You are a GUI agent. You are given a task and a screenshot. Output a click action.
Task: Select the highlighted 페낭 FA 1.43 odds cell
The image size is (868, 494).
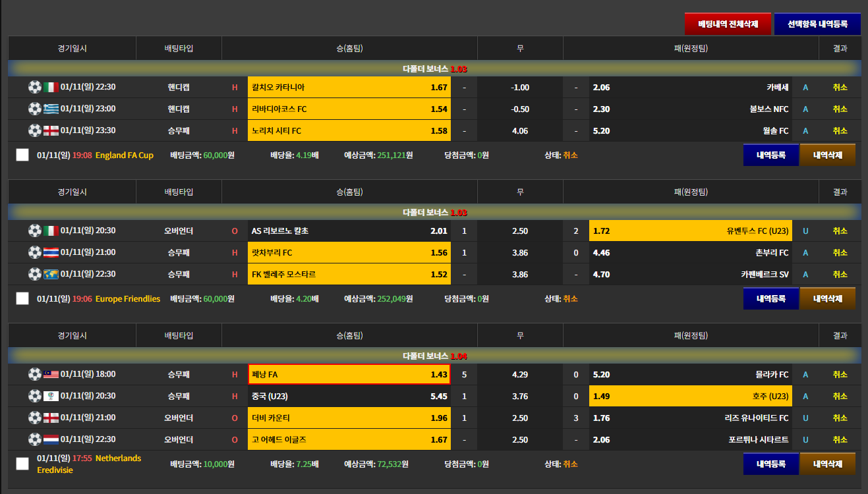[349, 374]
